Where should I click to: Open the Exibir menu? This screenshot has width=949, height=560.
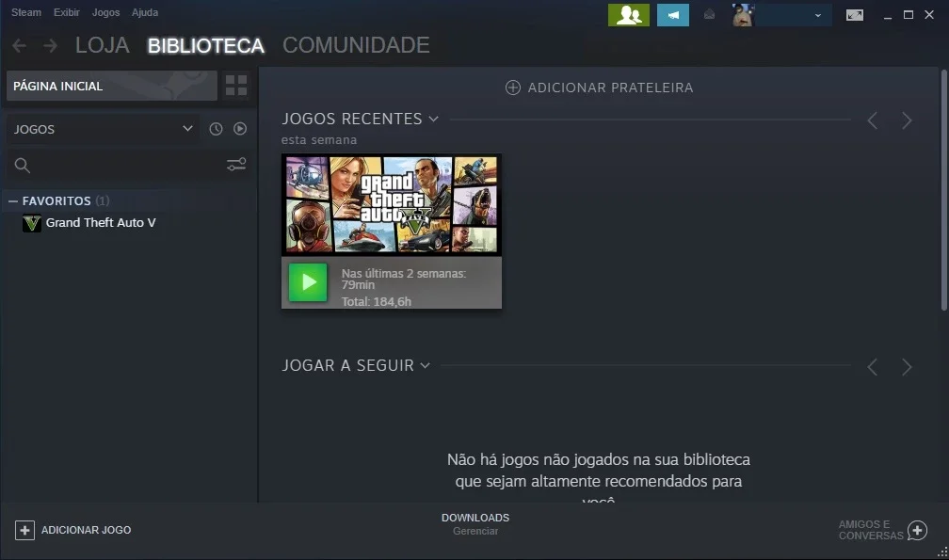tap(67, 12)
